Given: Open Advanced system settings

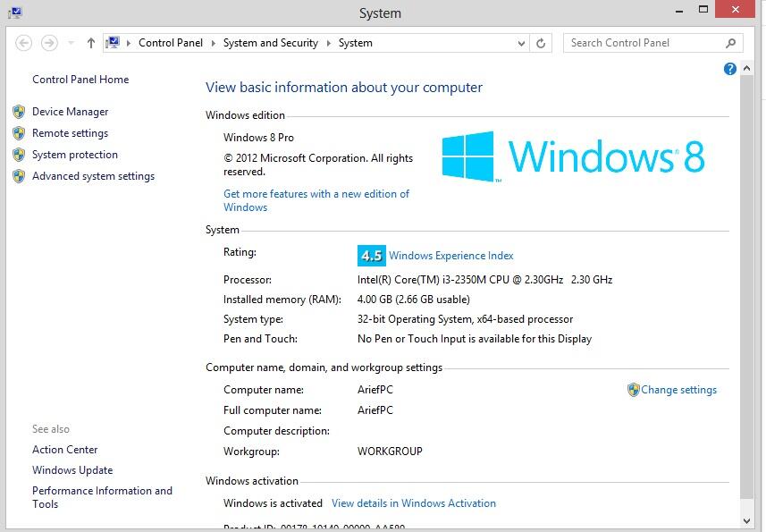Looking at the screenshot, I should 93,176.
